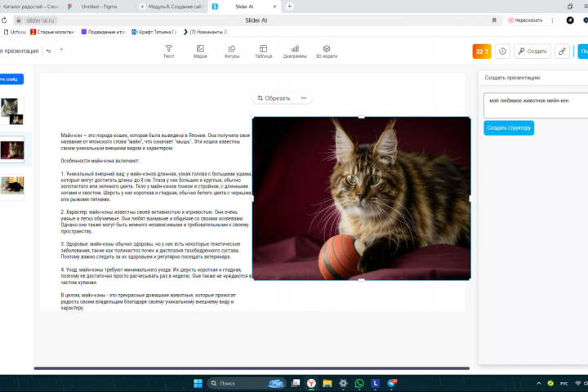Click the bookmark icon in address bar
The height and width of the screenshot is (392, 588).
point(494,20)
